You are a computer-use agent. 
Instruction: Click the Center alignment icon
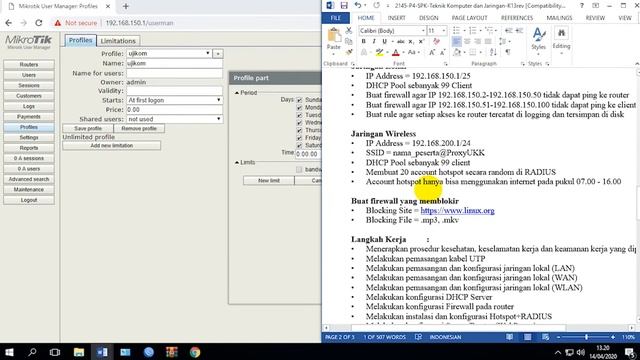(467, 41)
